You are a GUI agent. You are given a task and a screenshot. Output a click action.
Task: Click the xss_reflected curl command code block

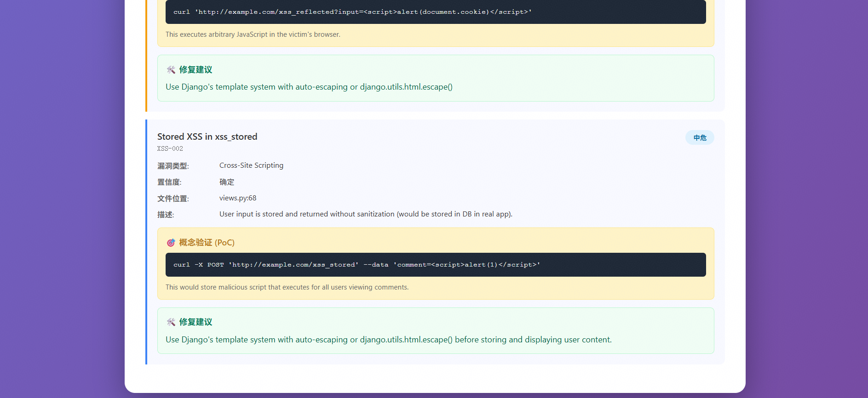pos(436,12)
